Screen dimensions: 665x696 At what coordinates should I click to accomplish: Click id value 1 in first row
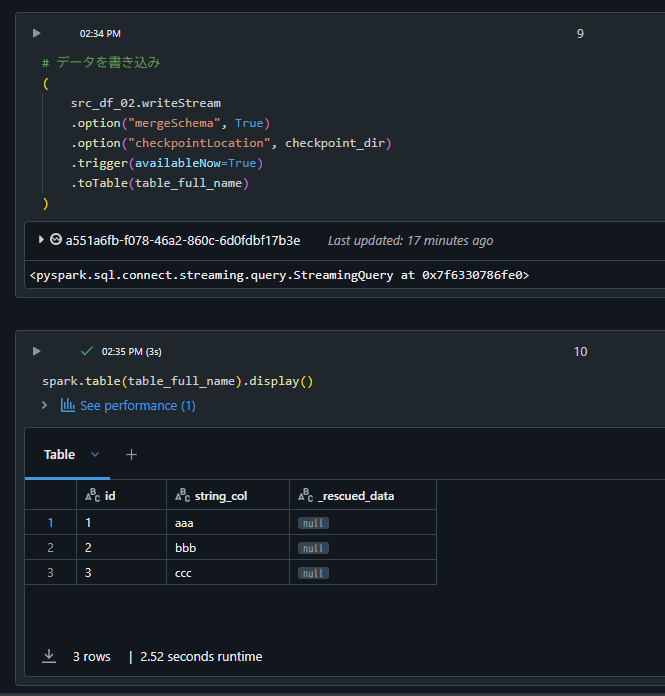[122, 522]
